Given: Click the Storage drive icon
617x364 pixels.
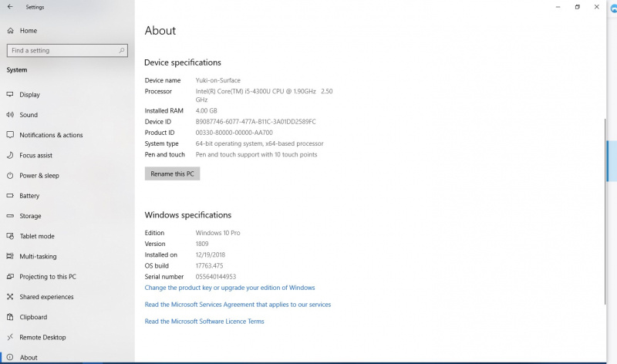Looking at the screenshot, I should pyautogui.click(x=10, y=216).
